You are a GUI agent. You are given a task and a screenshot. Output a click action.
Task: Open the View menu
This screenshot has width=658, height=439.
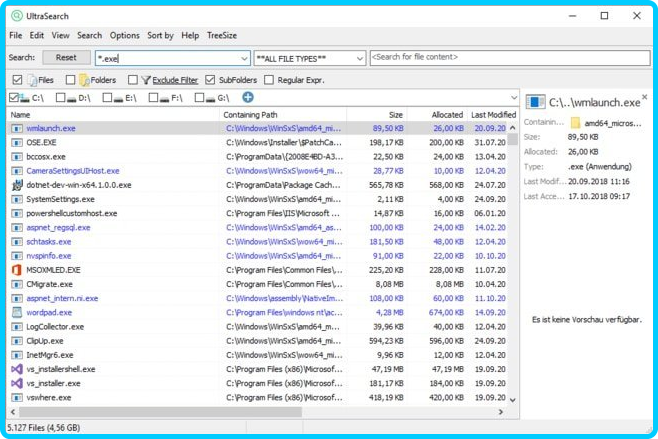[x=60, y=35]
